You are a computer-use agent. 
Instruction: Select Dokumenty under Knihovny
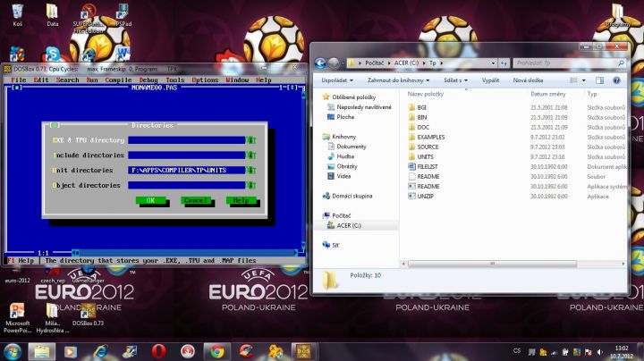[347, 147]
